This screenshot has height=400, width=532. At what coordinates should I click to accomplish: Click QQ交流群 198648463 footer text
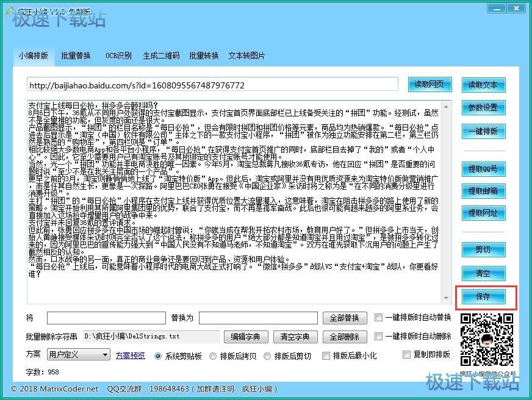point(192,389)
